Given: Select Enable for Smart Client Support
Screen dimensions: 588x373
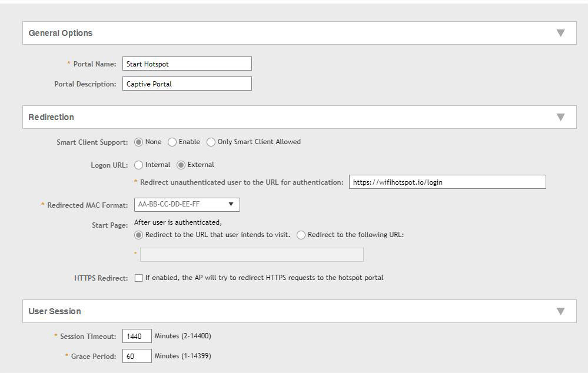Looking at the screenshot, I should [x=172, y=142].
